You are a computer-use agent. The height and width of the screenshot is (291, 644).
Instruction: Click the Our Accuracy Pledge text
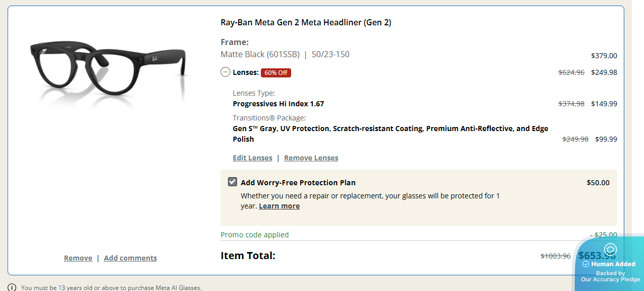click(x=610, y=279)
